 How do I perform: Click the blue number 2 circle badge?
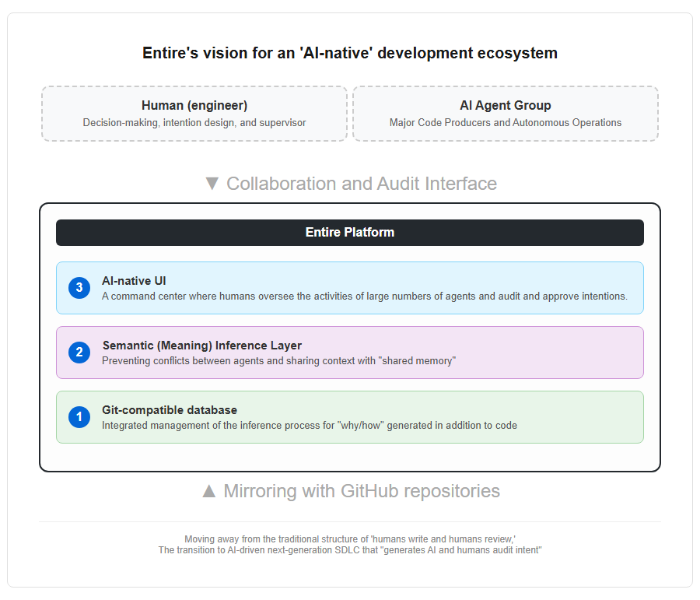(x=79, y=353)
